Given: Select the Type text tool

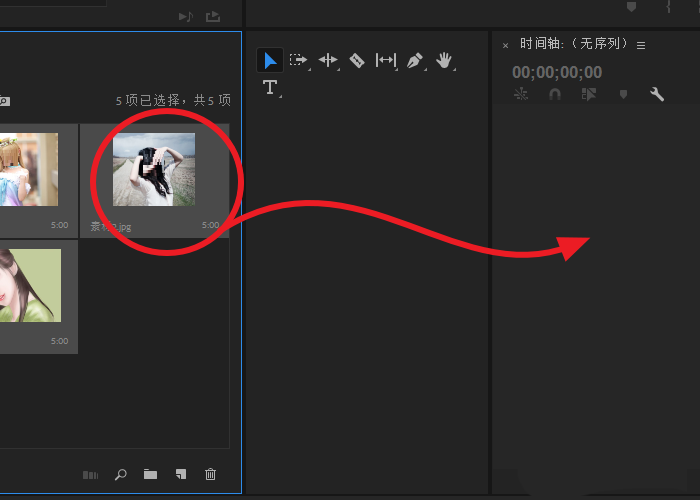Looking at the screenshot, I should click(x=269, y=88).
